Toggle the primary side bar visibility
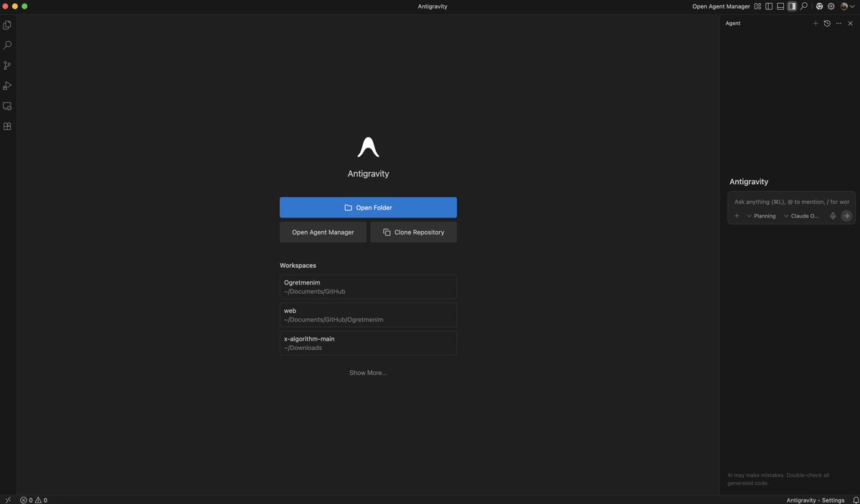 769,6
